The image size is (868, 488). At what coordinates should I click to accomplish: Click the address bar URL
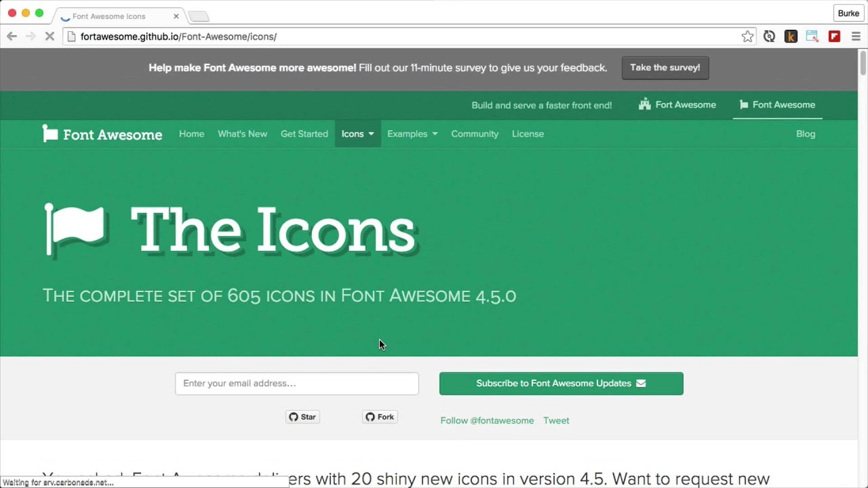click(178, 37)
